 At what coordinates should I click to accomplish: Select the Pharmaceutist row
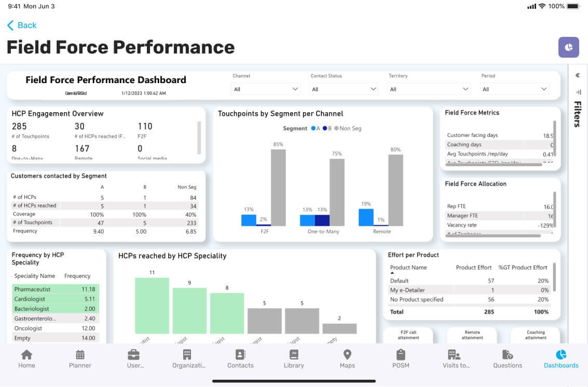(x=56, y=289)
